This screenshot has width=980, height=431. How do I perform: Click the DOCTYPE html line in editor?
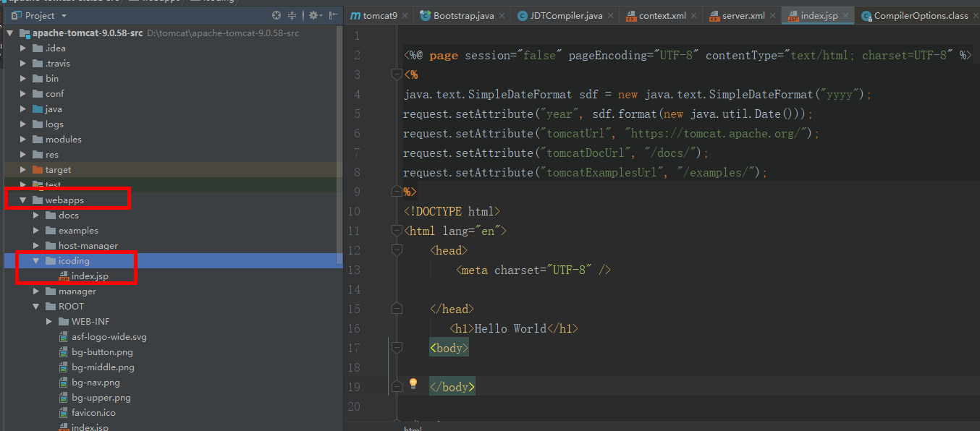[x=452, y=211]
